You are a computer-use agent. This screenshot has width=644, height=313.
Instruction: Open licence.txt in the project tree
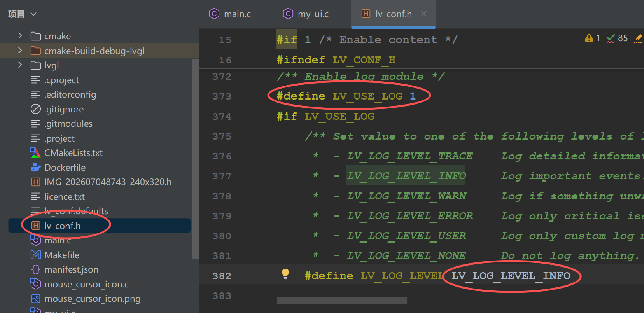(65, 197)
